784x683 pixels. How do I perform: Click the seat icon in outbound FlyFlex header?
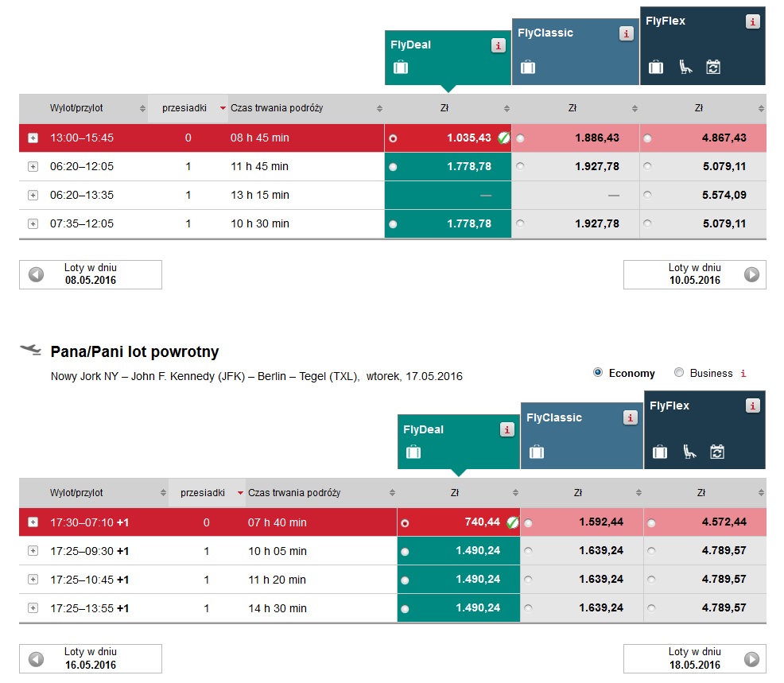click(x=685, y=67)
